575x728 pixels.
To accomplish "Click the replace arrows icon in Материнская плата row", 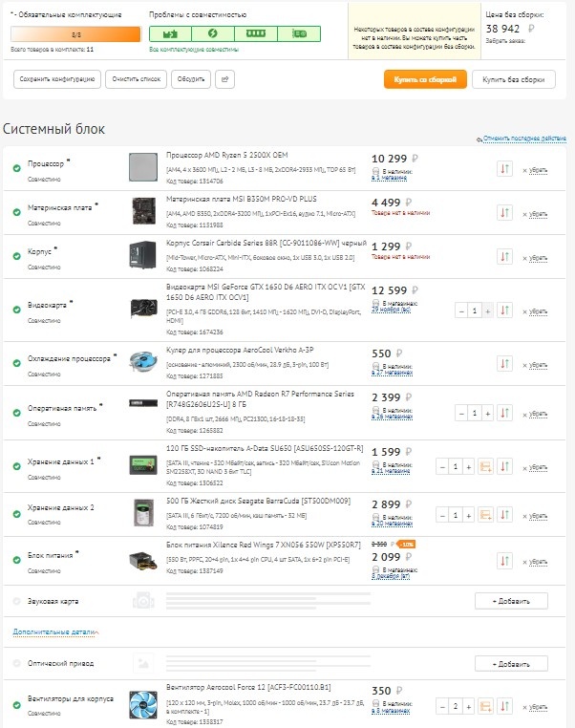I will tap(504, 213).
